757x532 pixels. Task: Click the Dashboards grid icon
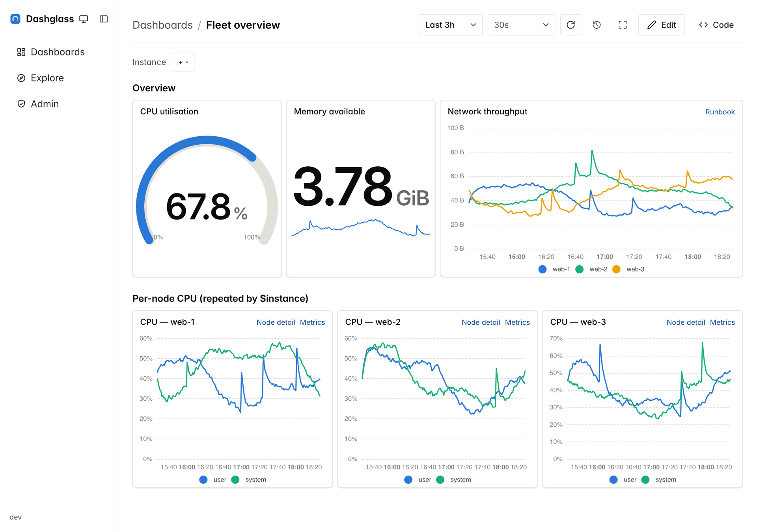(x=21, y=52)
